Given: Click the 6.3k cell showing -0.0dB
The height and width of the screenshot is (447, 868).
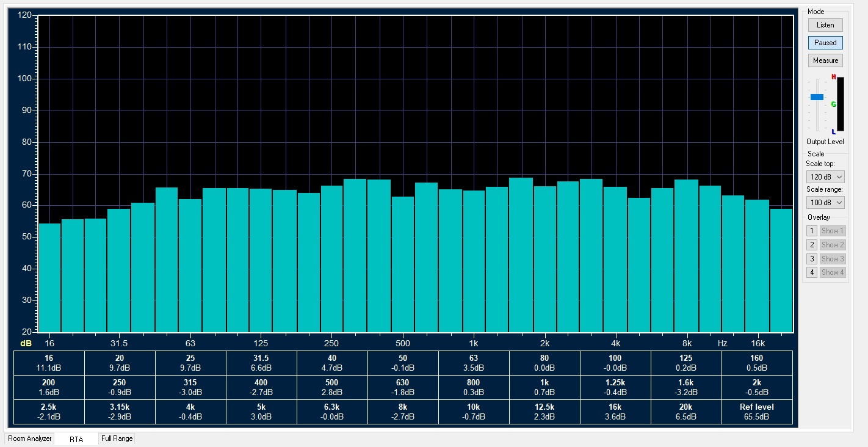Looking at the screenshot, I should (332, 412).
